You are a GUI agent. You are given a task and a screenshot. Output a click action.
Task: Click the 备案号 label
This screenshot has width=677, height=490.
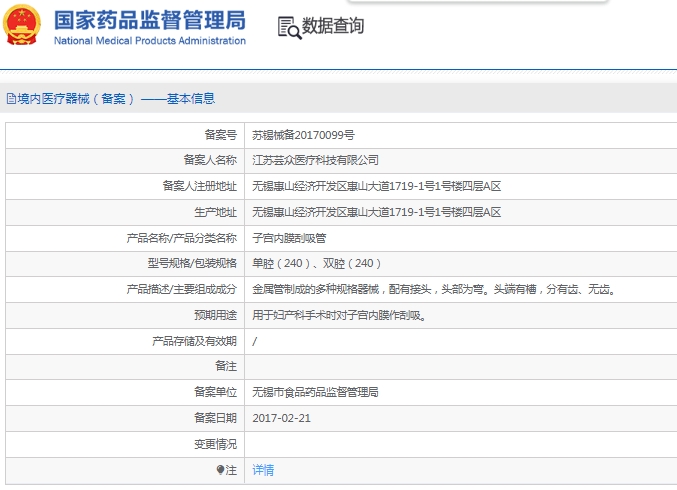[x=221, y=135]
